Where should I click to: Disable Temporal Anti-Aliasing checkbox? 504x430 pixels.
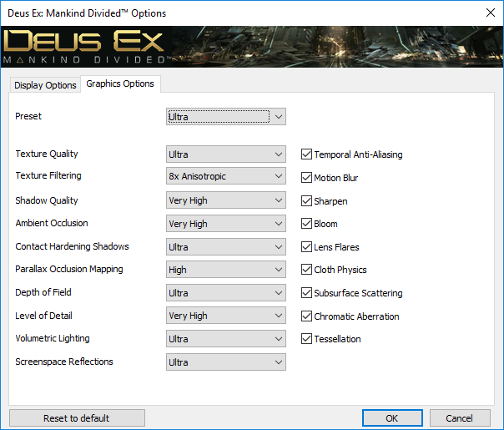click(306, 154)
